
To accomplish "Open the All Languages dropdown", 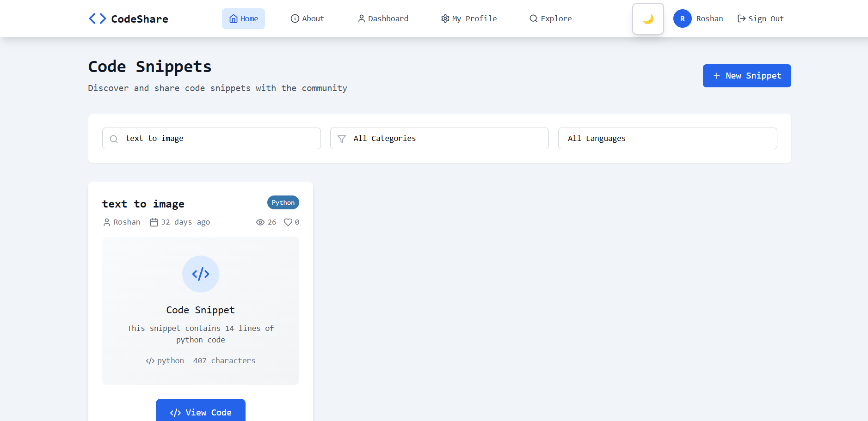I will [x=667, y=138].
